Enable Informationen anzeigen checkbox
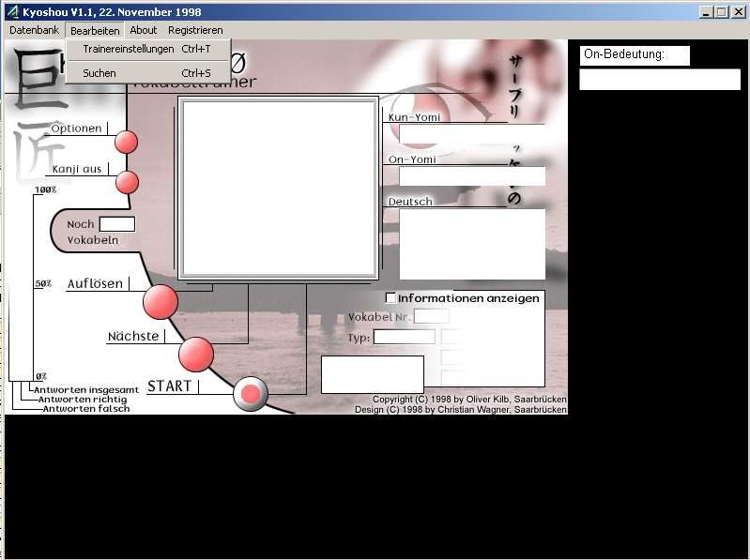 tap(391, 298)
